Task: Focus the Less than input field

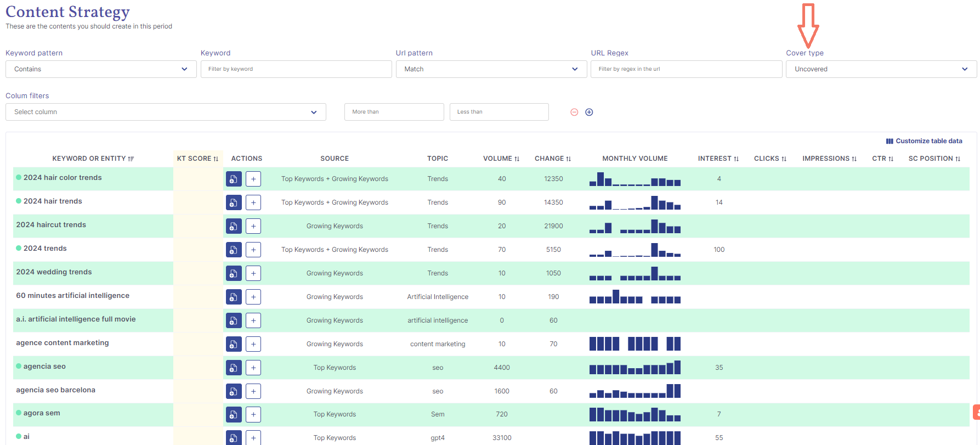Action: (499, 112)
